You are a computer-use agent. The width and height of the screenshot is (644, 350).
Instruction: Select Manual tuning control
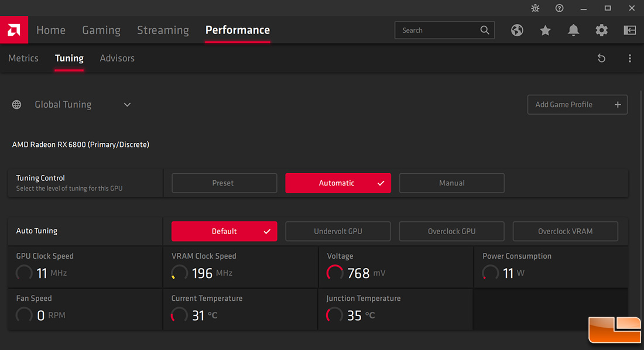[451, 183]
